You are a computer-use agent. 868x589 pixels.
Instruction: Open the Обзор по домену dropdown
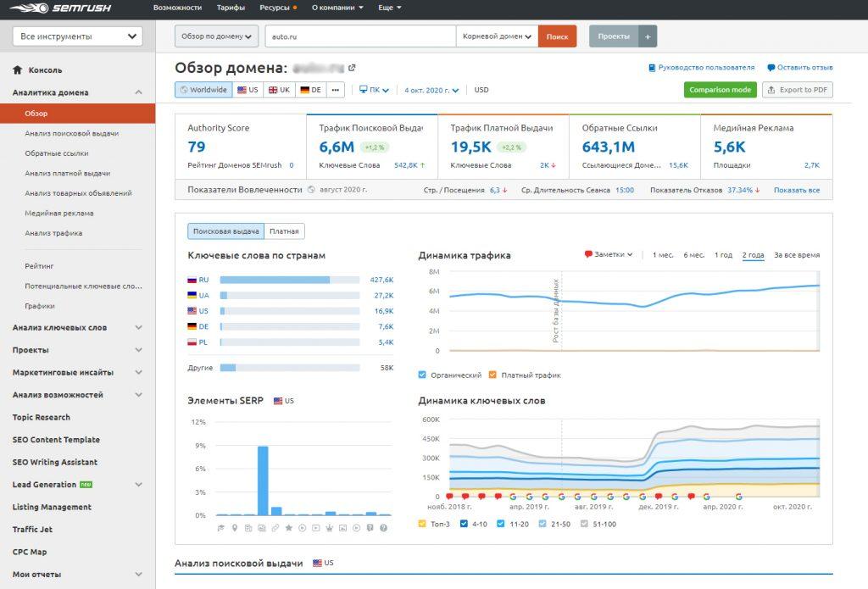tap(216, 36)
